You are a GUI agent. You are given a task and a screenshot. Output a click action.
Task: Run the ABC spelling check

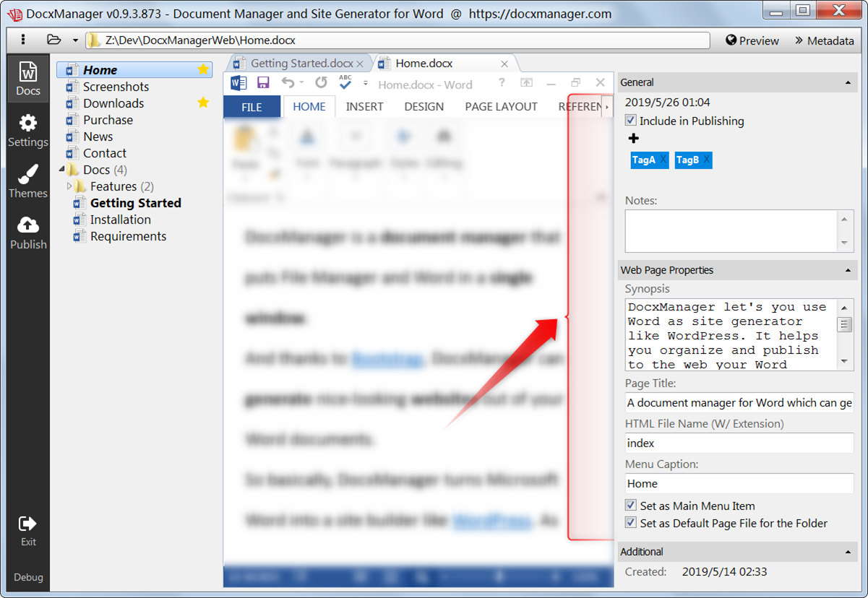[x=345, y=82]
